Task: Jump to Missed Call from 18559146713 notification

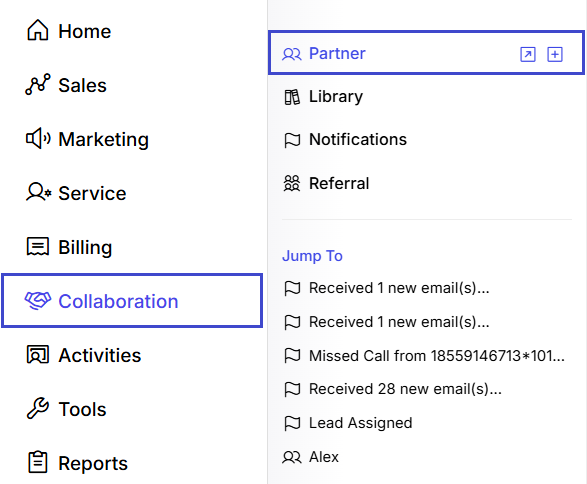Action: [x=425, y=356]
